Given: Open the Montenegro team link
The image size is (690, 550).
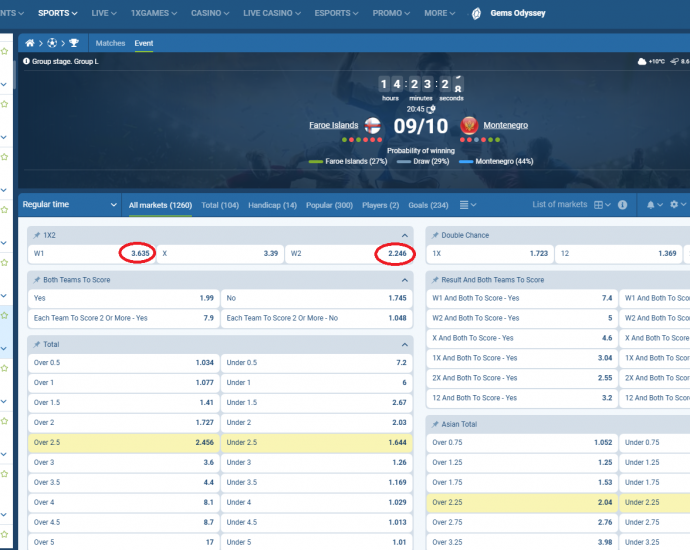Looking at the screenshot, I should coord(506,125).
